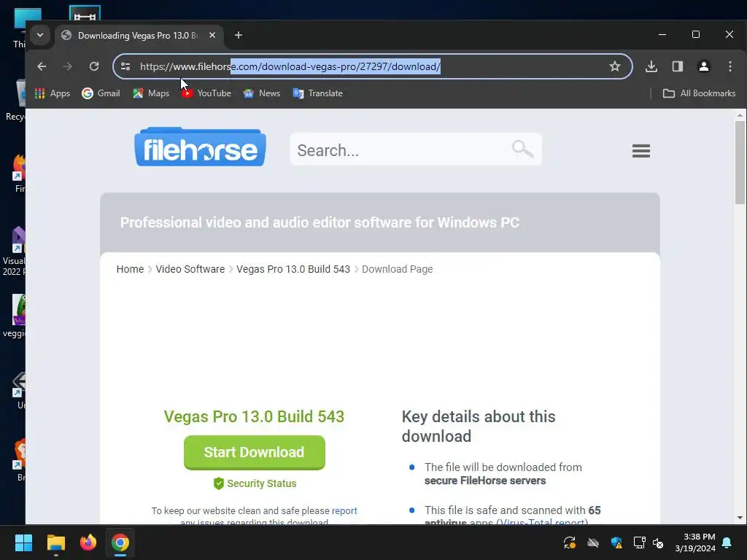Viewport: 747px width, 560px height.
Task: Click the green Security Status shield icon
Action: [x=219, y=483]
